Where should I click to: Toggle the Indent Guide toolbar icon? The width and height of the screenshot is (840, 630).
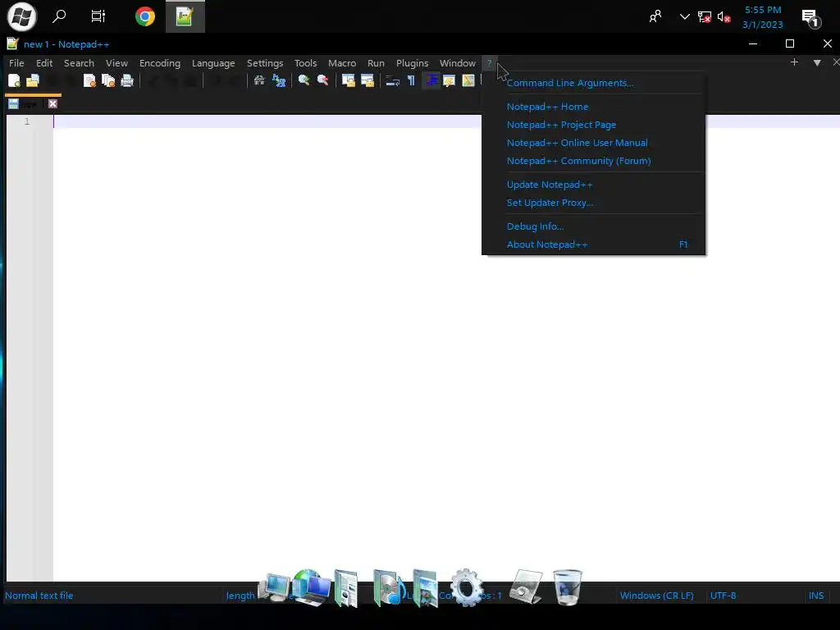click(431, 80)
